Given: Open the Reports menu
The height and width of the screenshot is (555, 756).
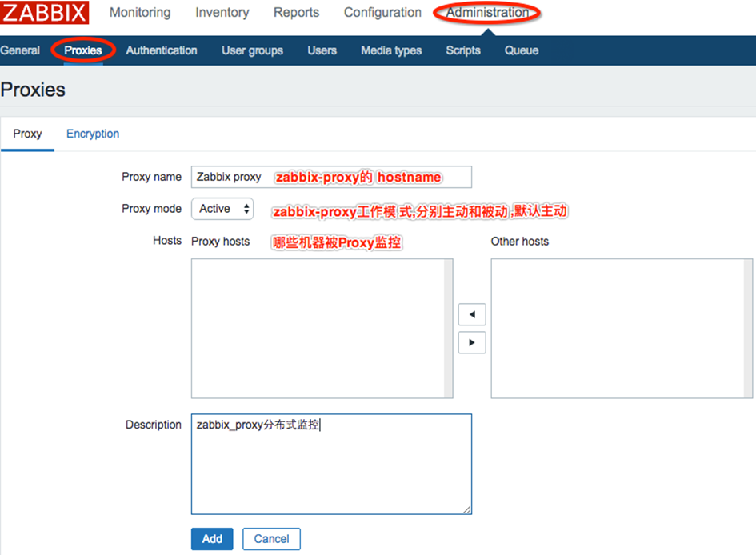Looking at the screenshot, I should (x=296, y=13).
